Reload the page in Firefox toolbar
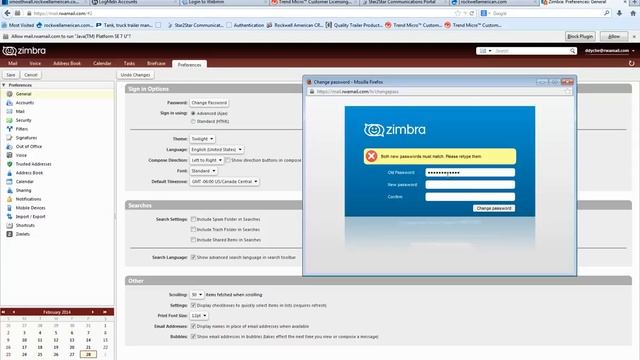 pos(472,13)
